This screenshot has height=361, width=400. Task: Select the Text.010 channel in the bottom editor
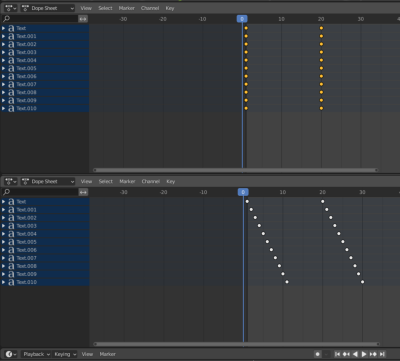click(x=45, y=282)
